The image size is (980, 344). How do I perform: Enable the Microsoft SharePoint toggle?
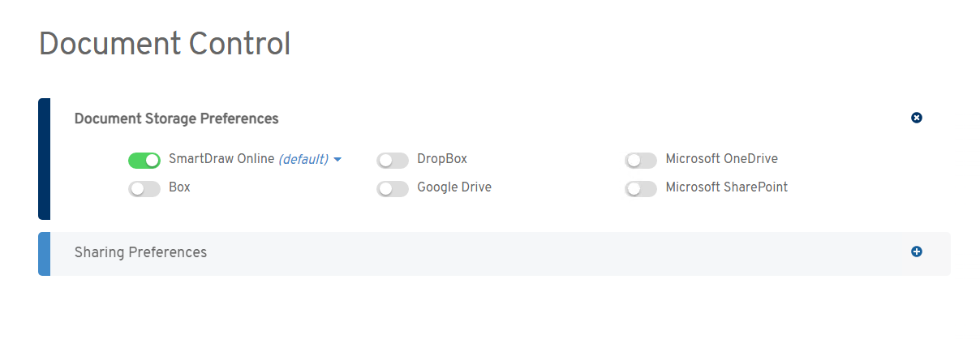pos(641,189)
